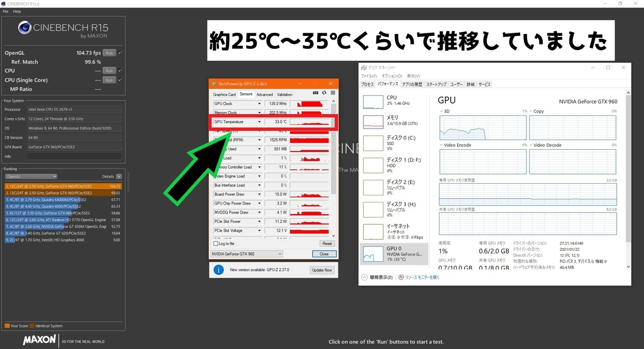Open 表示(V) menu in Task Manager
Screen dimensions: 644x349
click(x=413, y=76)
